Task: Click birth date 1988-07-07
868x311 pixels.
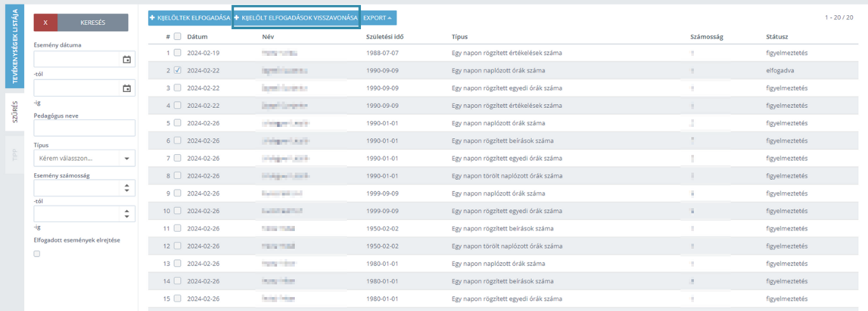Action: coord(383,53)
